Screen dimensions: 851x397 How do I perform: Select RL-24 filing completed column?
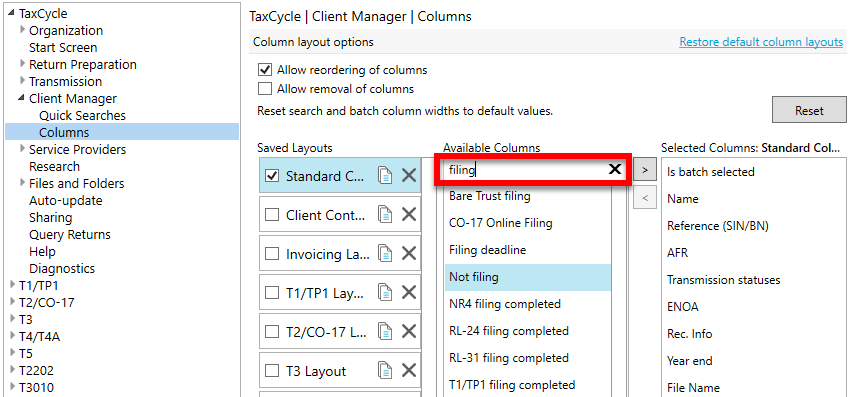pyautogui.click(x=528, y=331)
